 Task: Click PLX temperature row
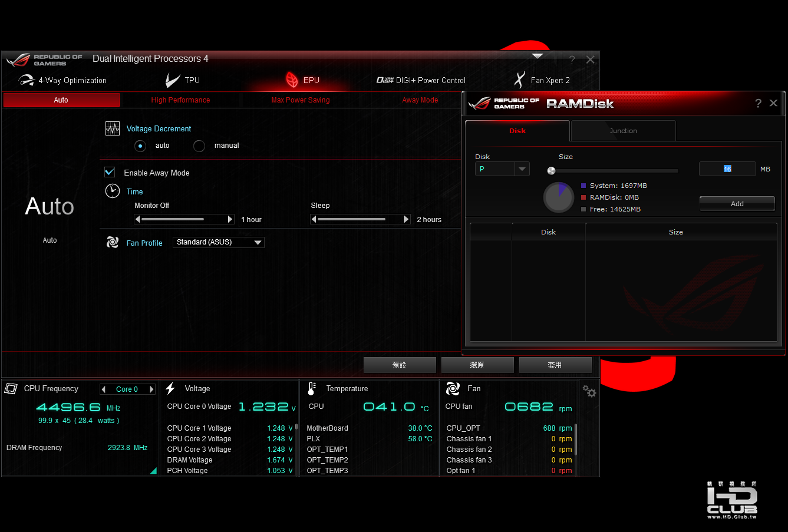click(370, 439)
